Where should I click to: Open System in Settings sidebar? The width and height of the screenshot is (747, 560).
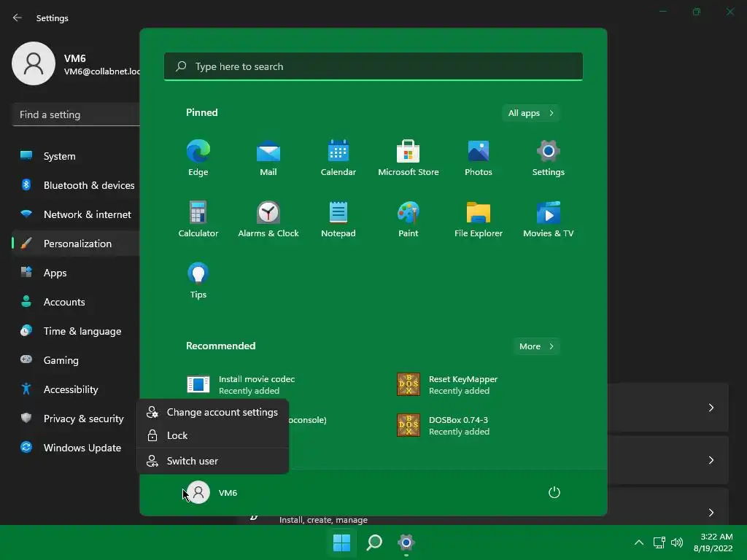coord(76,156)
